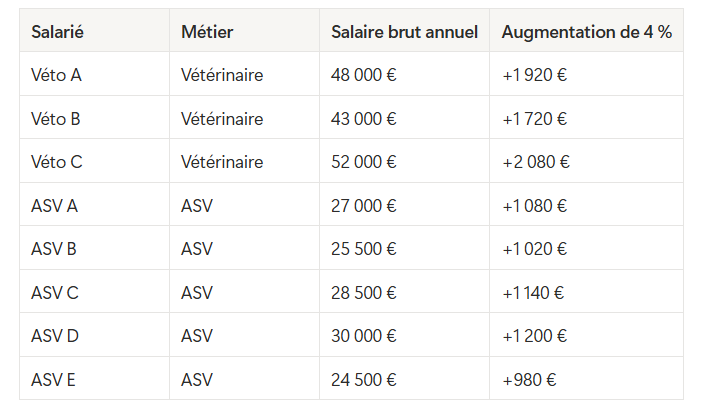The image size is (707, 412).
Task: Select the ASV A name cell
Action: pos(94,204)
